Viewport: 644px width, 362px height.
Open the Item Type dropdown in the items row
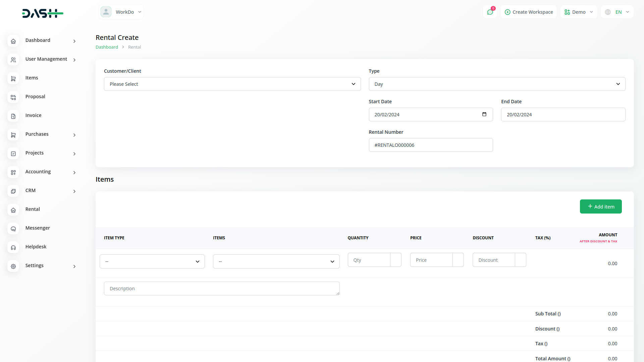coord(152,261)
